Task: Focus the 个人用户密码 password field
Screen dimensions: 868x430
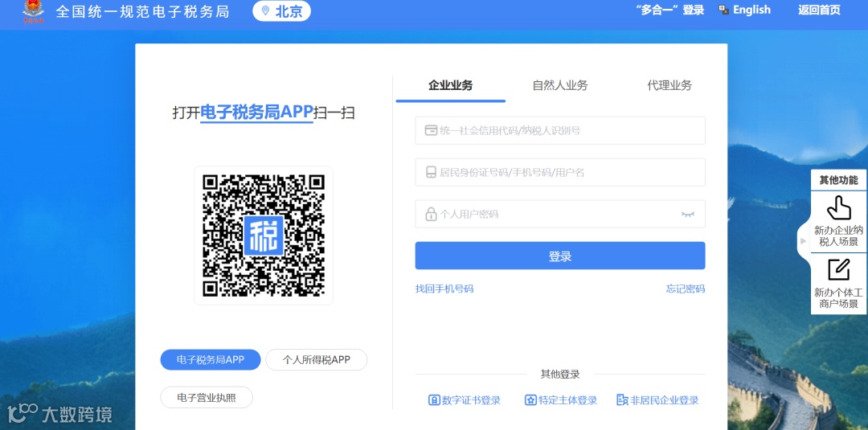Action: [x=559, y=214]
